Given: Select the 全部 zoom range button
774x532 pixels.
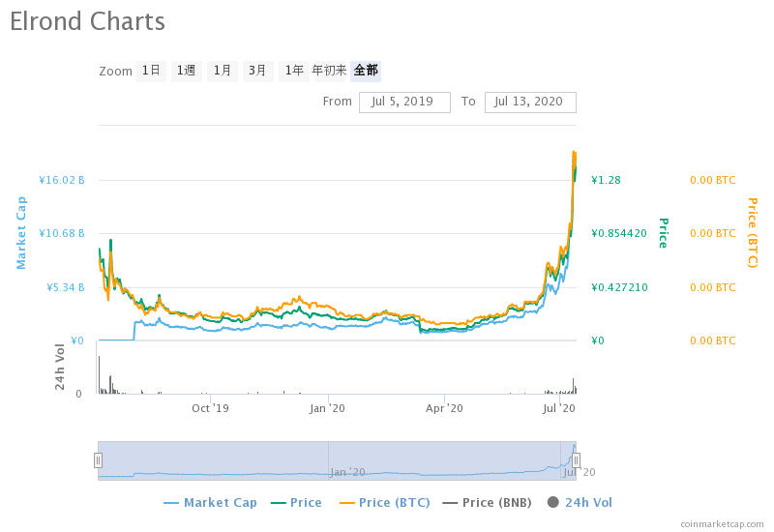Looking at the screenshot, I should [x=366, y=71].
